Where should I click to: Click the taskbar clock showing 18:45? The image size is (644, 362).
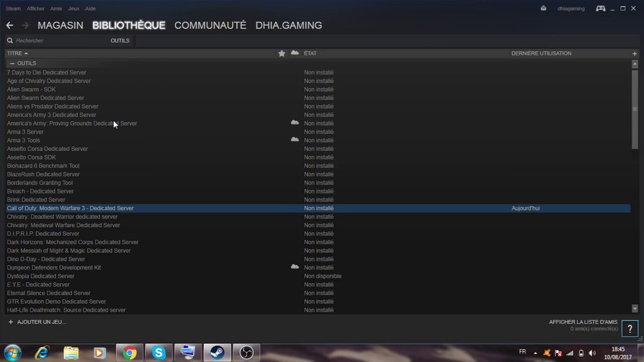pos(618,353)
